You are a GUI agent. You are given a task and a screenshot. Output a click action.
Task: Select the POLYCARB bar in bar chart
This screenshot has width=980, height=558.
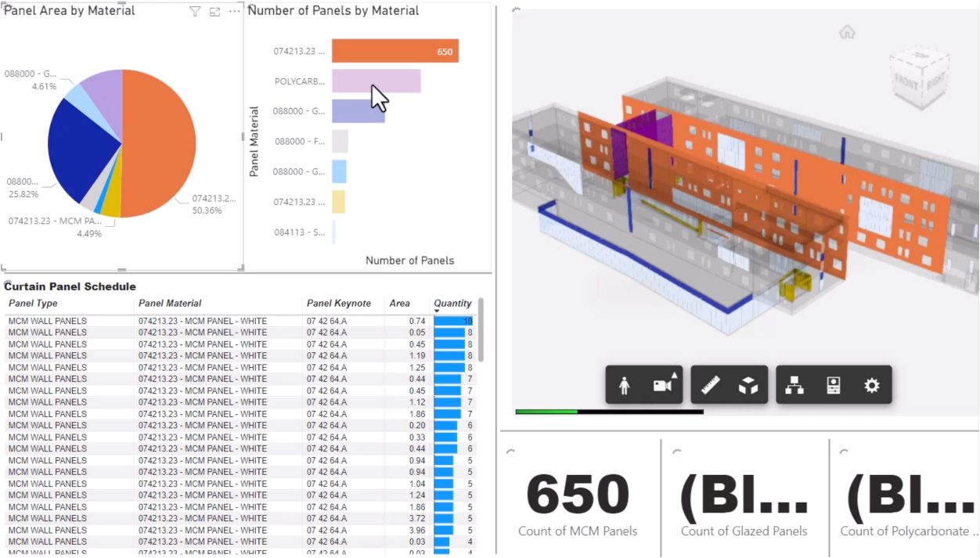376,81
